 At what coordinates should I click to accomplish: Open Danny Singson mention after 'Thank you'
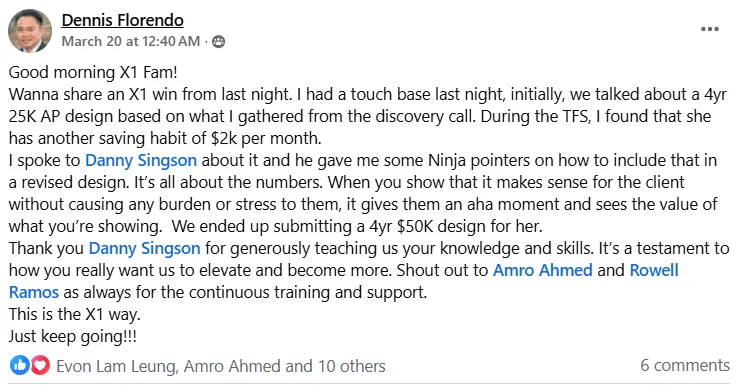click(144, 249)
